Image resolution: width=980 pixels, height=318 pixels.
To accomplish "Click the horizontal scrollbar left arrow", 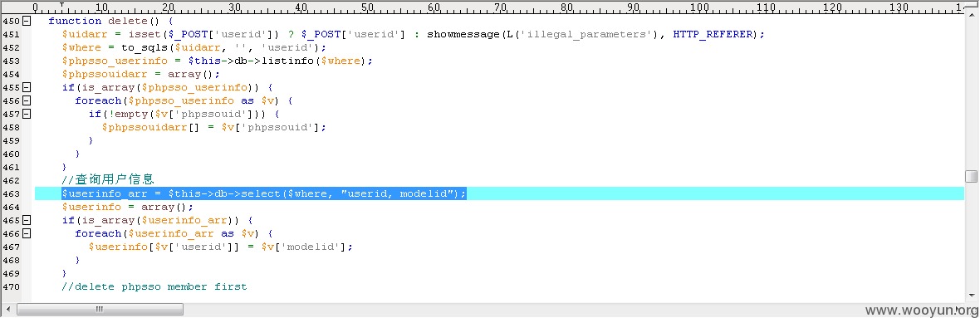I will pos(8,309).
